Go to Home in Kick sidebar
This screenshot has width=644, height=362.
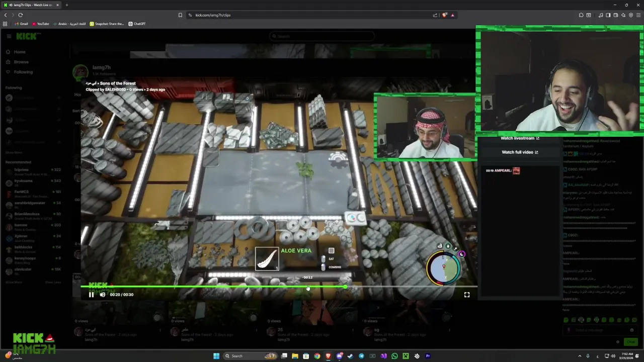pos(16,52)
